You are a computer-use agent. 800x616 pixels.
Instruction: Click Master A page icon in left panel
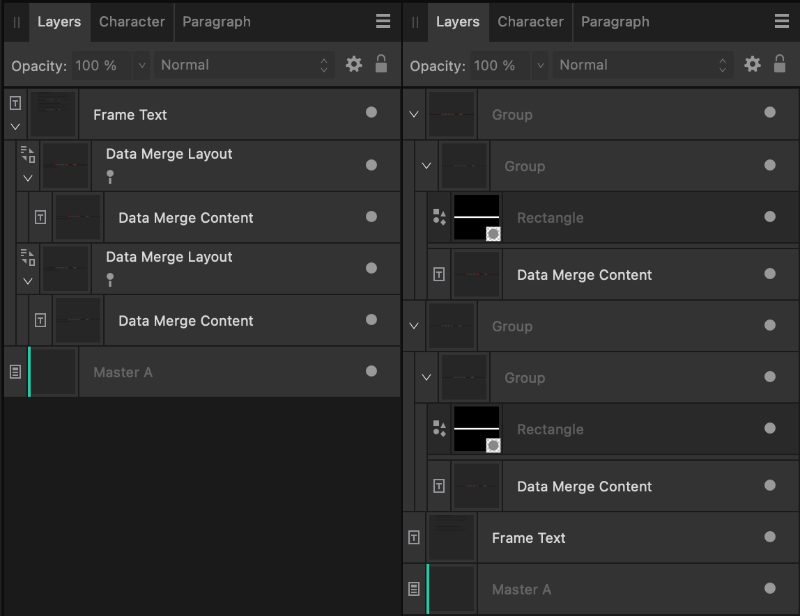pyautogui.click(x=15, y=372)
